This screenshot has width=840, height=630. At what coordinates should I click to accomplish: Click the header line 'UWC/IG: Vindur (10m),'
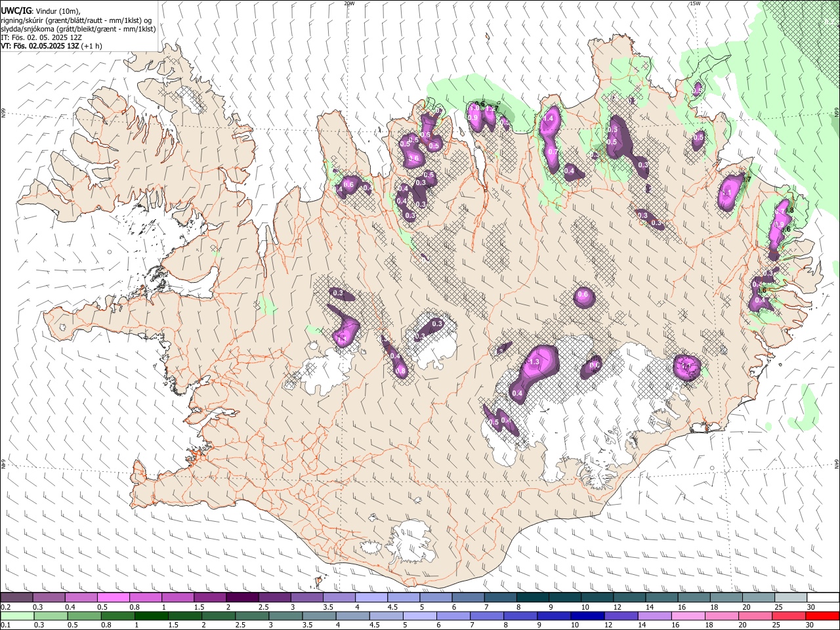click(41, 11)
